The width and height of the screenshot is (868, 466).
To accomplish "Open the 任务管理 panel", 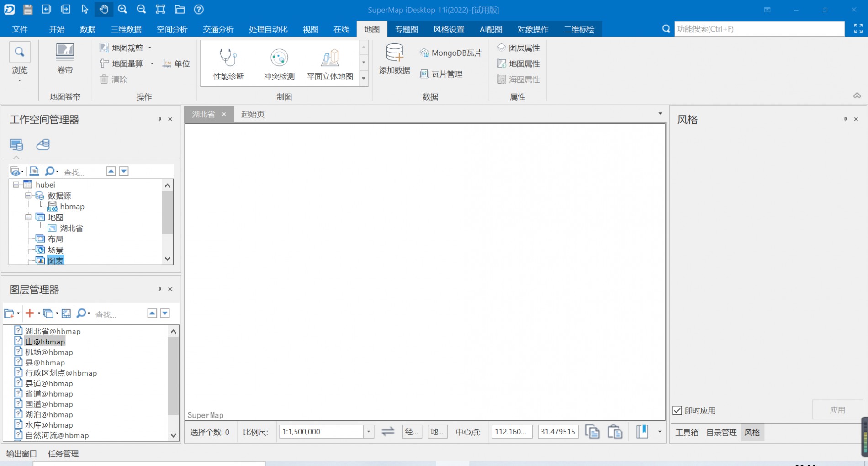I will pos(63,454).
